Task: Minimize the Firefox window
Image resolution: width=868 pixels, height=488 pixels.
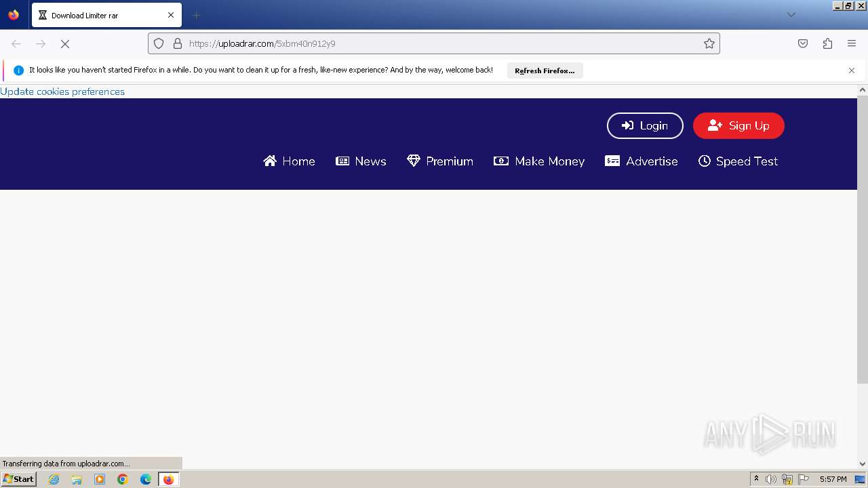Action: [838, 5]
